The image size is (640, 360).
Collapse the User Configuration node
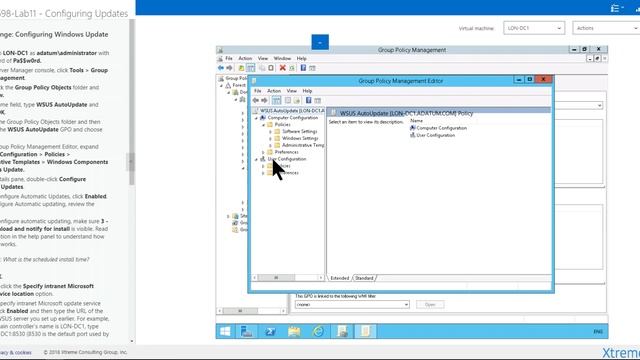256,159
